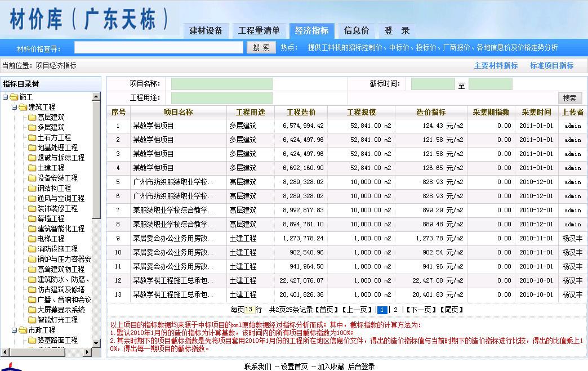
Task: Click the tree panel scroll down arrow
Action: 96,342
